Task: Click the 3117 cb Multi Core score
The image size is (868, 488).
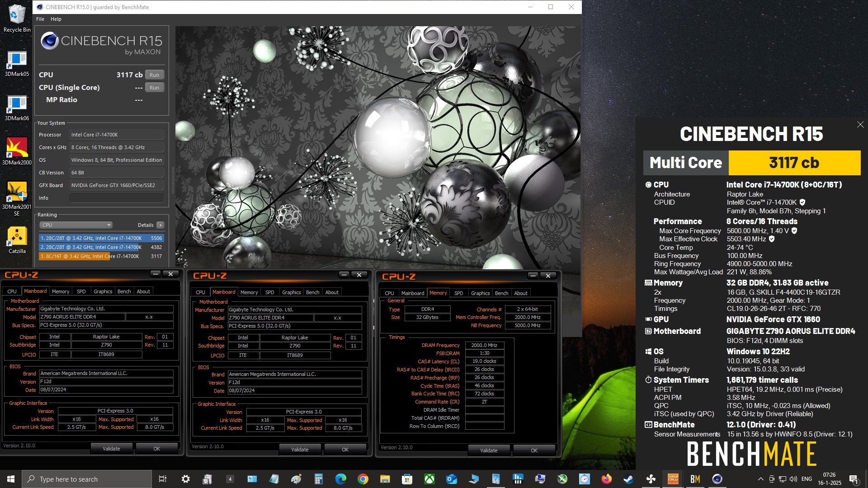Action: click(794, 163)
